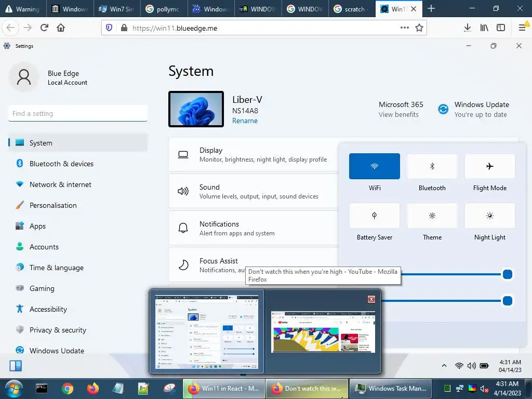Open Personalisation settings
The image size is (532, 399).
pos(78,205)
